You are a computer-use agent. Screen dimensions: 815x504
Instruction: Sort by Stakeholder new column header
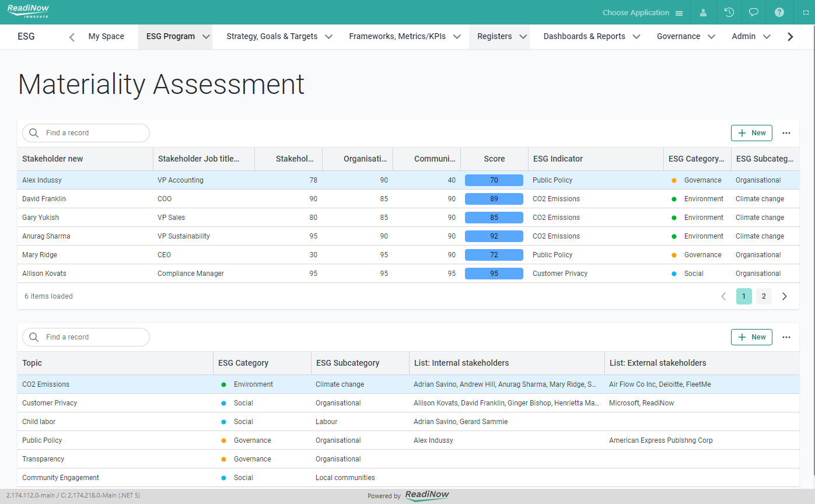tap(85, 159)
